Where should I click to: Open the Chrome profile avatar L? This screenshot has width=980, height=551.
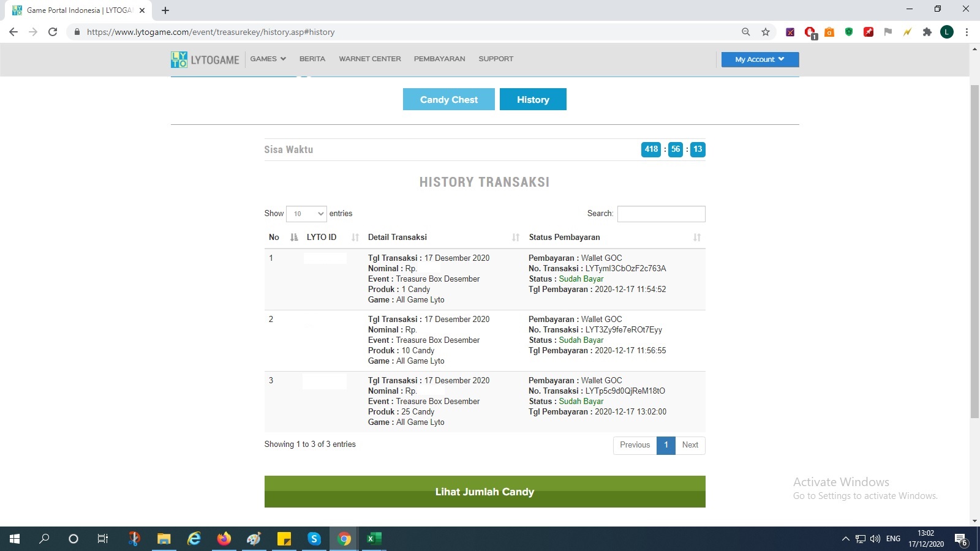[x=947, y=32]
